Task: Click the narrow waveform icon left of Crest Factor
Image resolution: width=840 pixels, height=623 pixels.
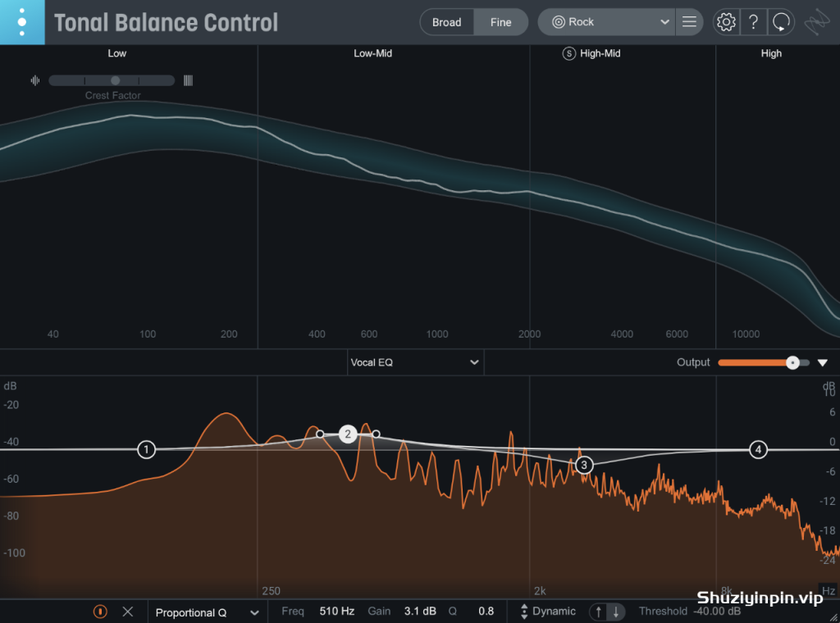Action: [35, 80]
